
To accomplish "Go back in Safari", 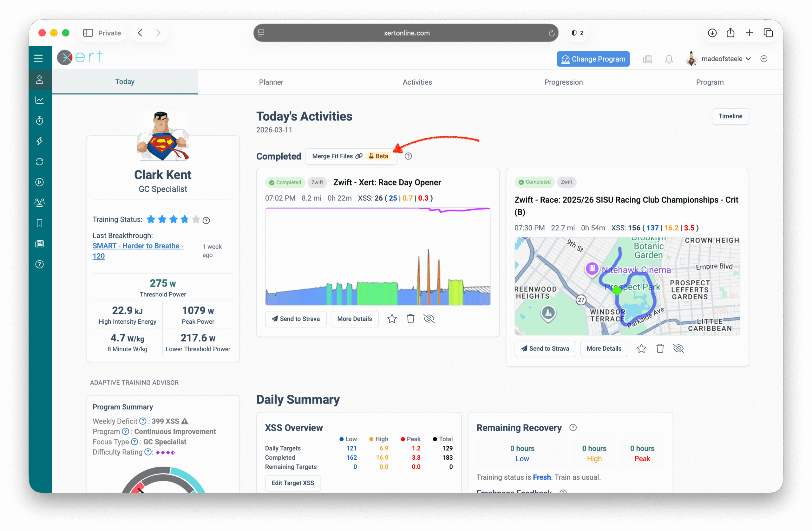I will point(140,33).
